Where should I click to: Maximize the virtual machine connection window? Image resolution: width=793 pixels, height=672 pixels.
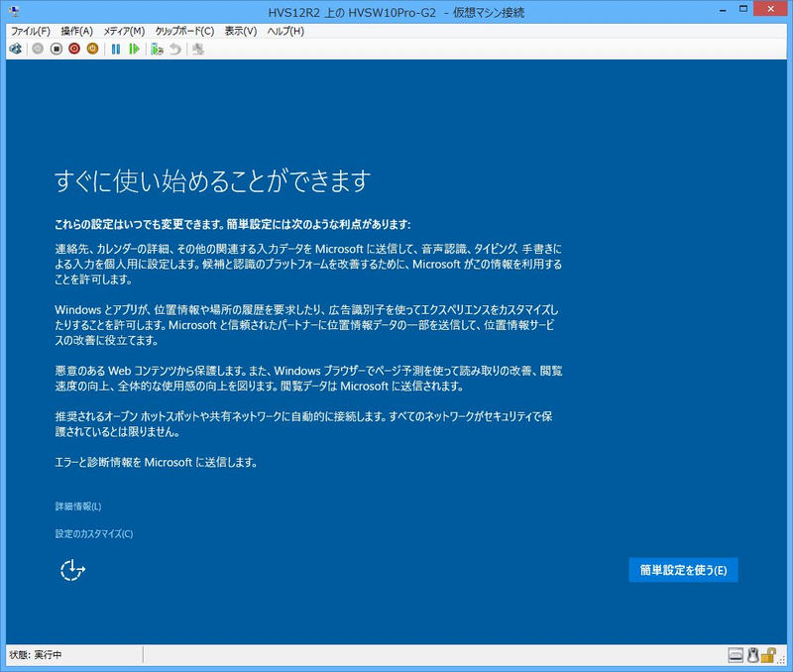tap(742, 9)
